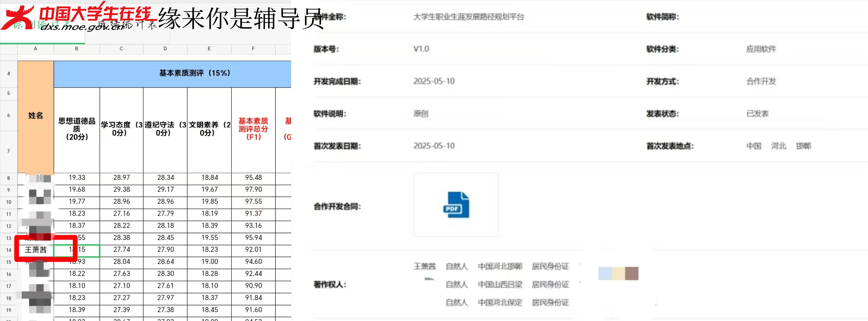Select column C header in spreadsheet

(121, 49)
